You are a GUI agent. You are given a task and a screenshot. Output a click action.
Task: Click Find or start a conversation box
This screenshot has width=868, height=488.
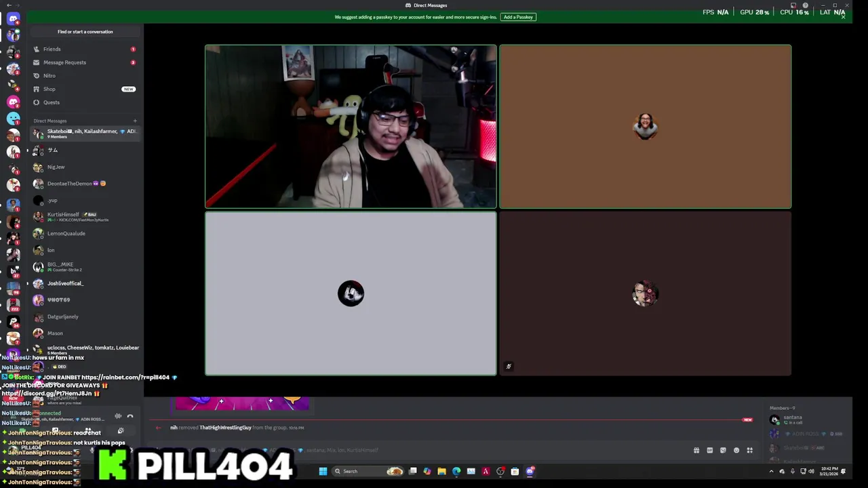[85, 32]
